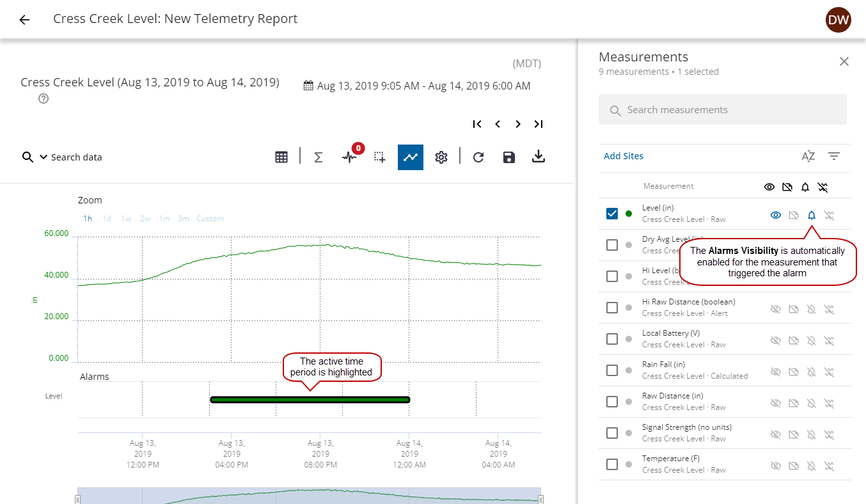Save the telemetry report
This screenshot has width=866, height=504.
(x=509, y=157)
